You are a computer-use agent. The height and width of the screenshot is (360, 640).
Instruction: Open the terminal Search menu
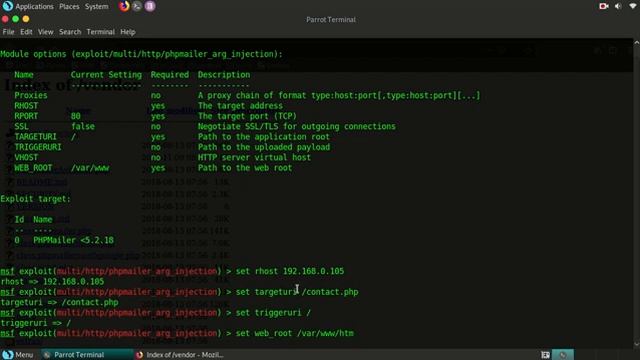click(x=70, y=32)
